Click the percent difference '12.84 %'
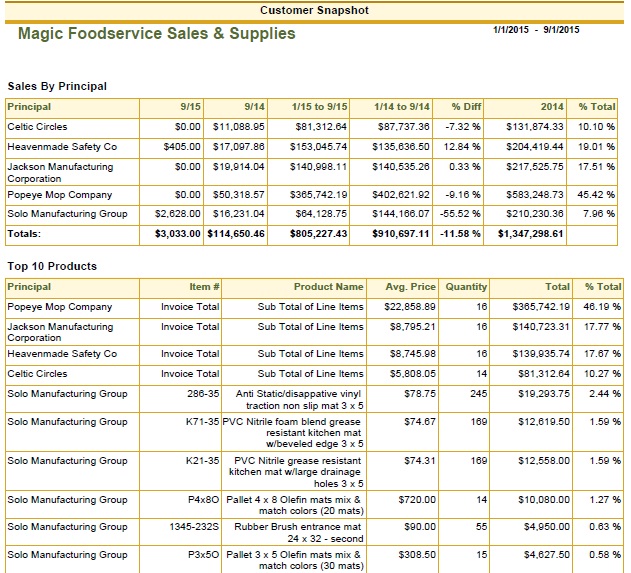Viewport: 631px width, 573px height. [x=462, y=147]
